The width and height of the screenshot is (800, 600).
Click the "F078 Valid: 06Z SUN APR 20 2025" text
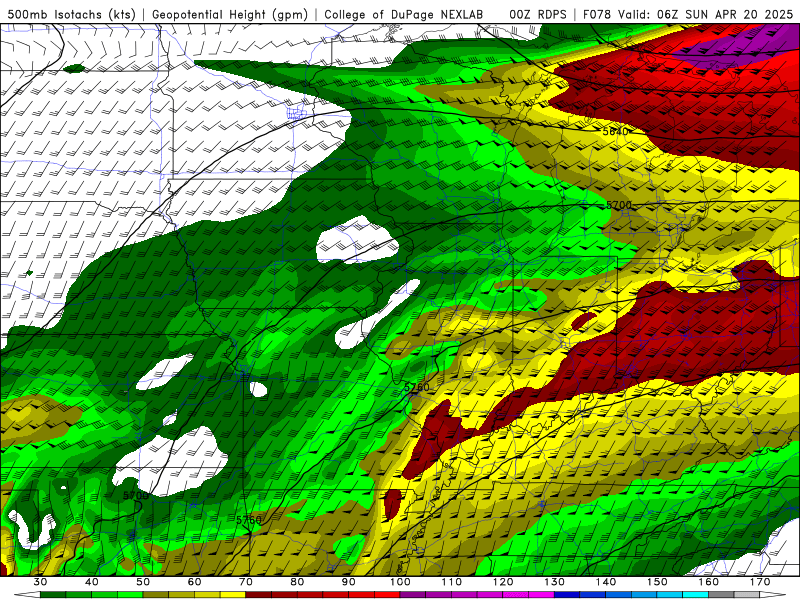[x=688, y=14]
